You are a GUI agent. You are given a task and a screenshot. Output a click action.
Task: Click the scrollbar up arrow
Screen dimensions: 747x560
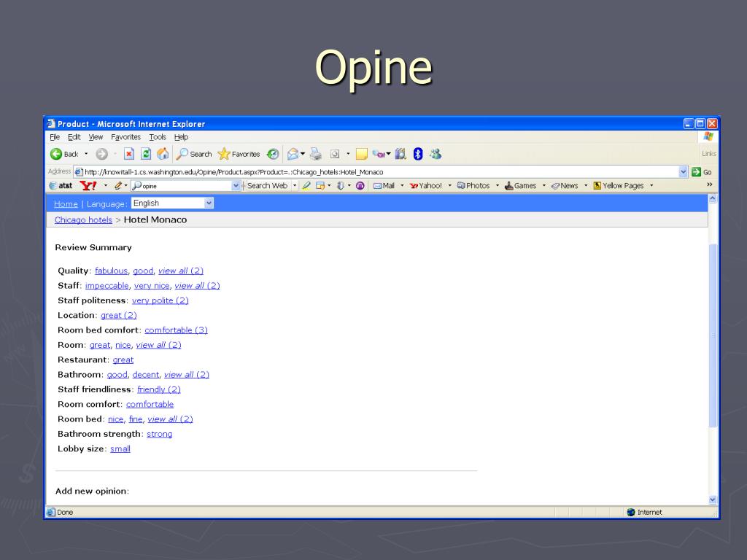pos(713,198)
